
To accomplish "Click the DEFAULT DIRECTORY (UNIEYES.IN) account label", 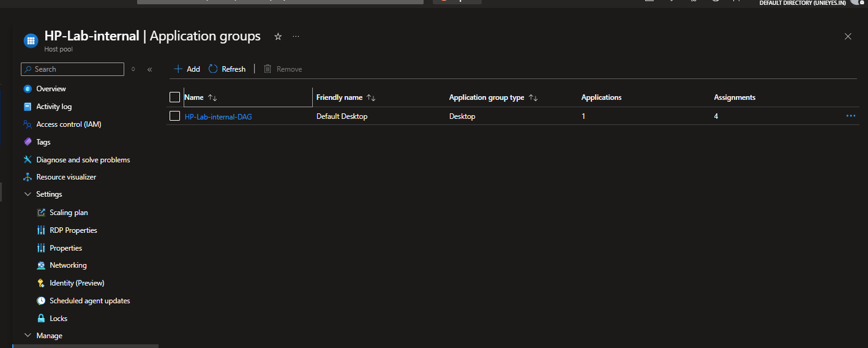I will pyautogui.click(x=803, y=3).
